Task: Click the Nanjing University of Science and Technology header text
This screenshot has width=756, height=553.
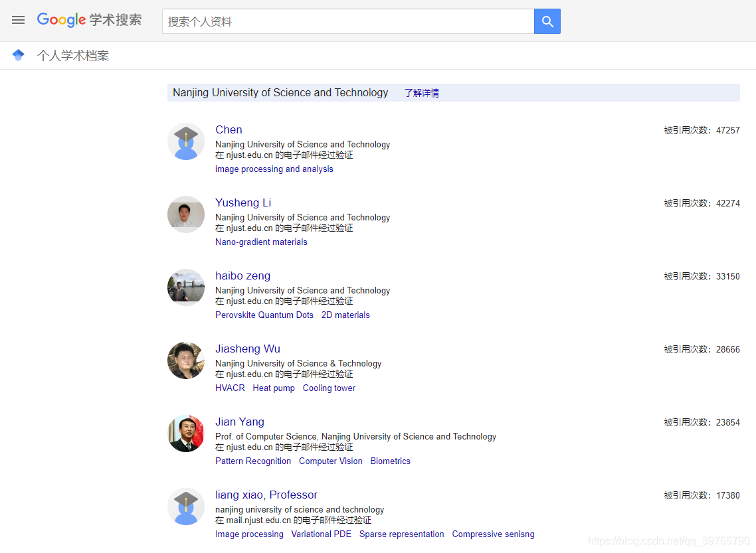Action: pyautogui.click(x=280, y=92)
